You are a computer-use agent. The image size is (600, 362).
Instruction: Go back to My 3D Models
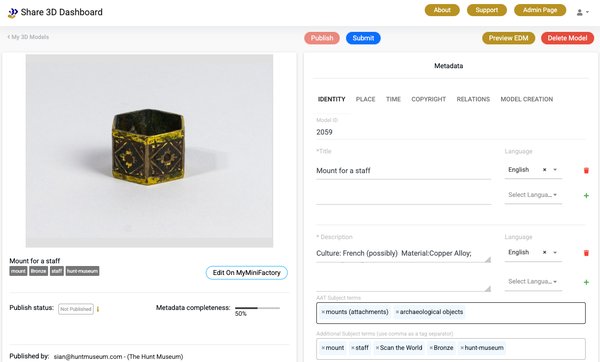28,37
